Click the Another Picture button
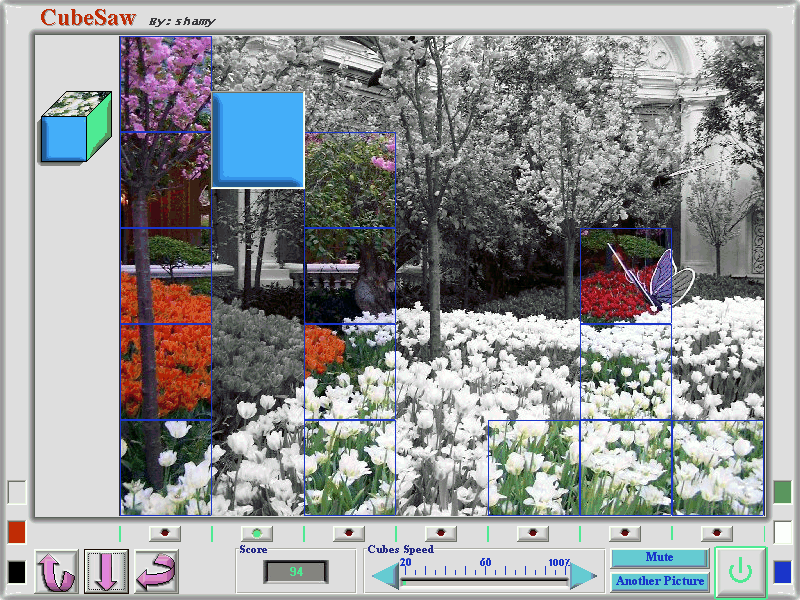800x600 pixels. (x=660, y=582)
